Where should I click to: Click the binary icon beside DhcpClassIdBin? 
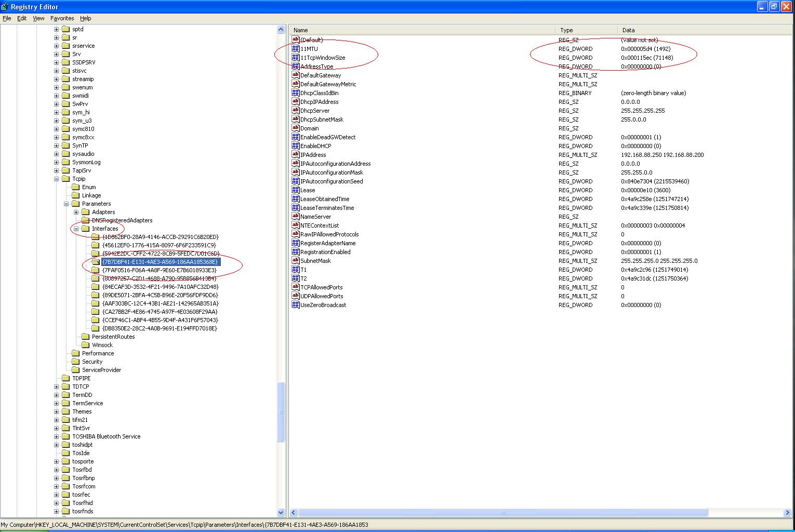point(296,93)
